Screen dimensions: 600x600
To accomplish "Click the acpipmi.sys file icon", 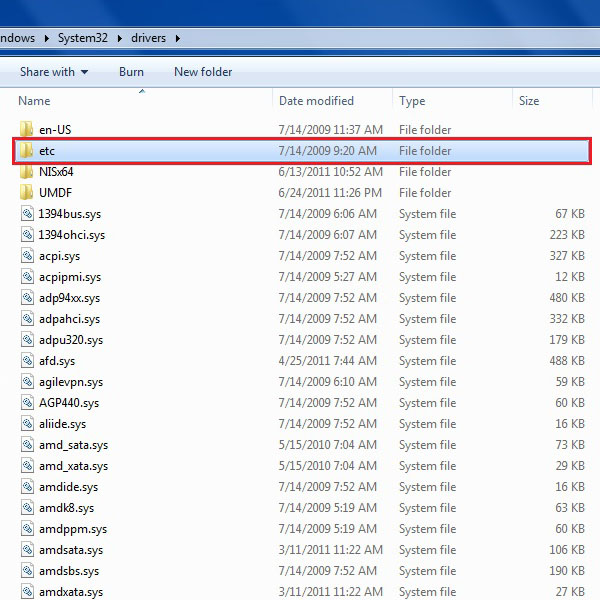I will (x=27, y=277).
